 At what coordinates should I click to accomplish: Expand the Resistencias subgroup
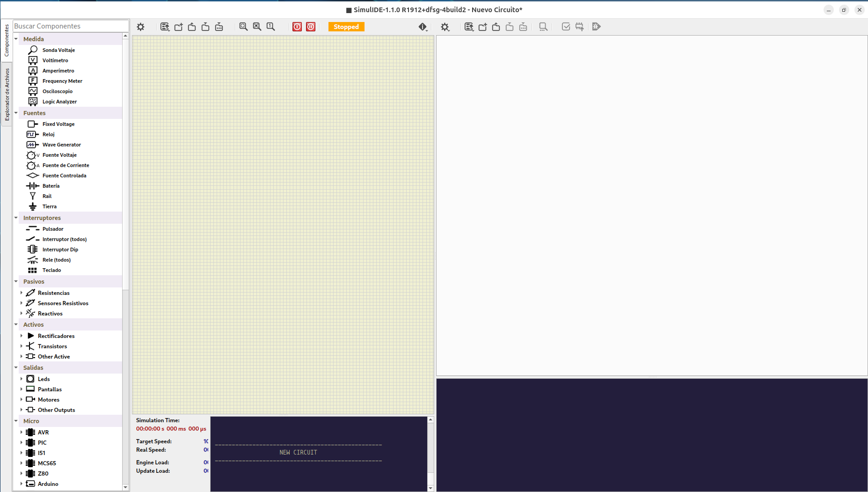(x=22, y=293)
